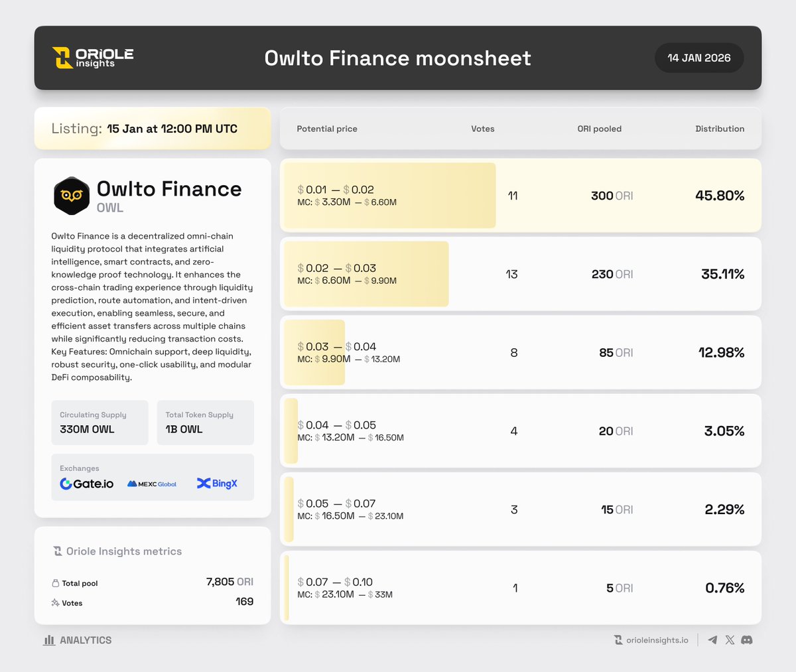Viewport: 796px width, 672px height.
Task: Open the Telegram icon in the footer
Action: tap(712, 640)
